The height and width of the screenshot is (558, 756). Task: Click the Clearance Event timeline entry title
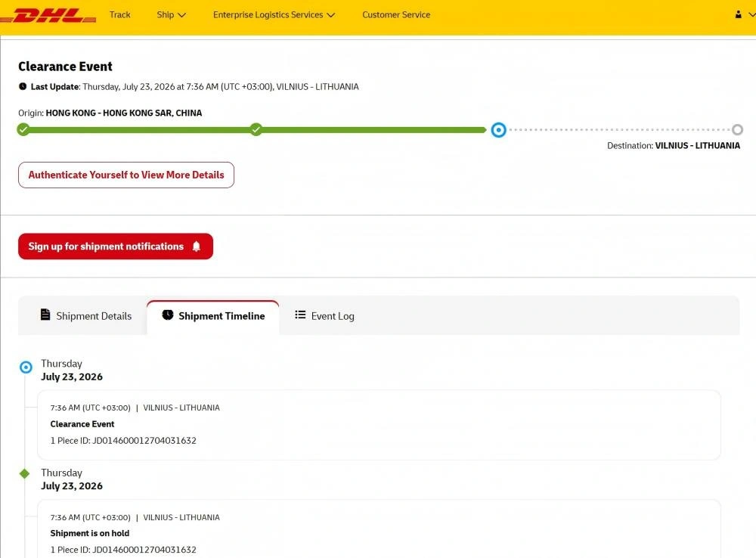pos(82,424)
